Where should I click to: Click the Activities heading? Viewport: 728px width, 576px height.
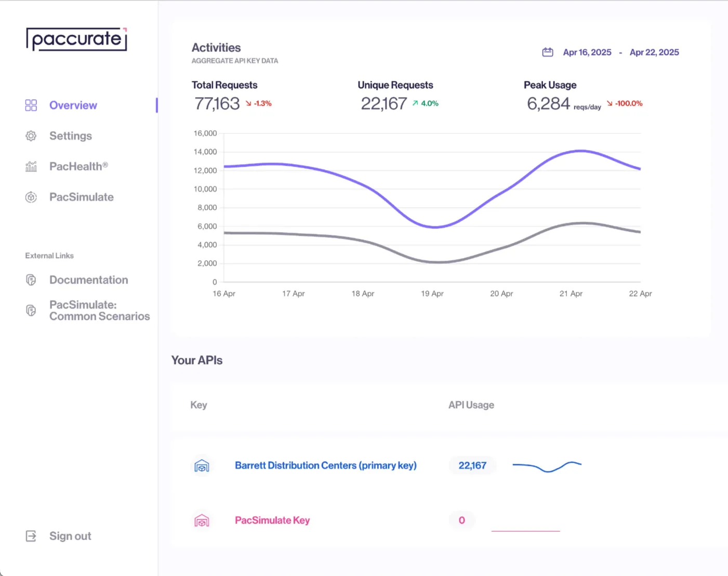coord(216,48)
